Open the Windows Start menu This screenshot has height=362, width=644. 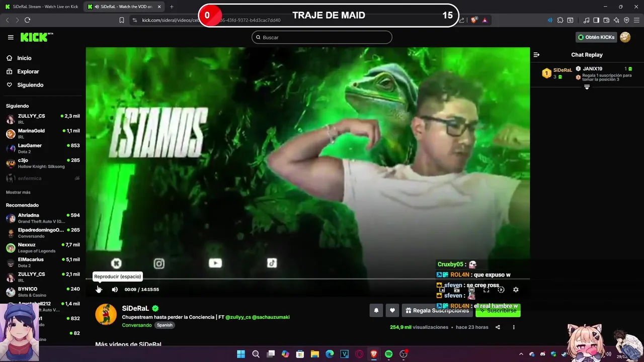241,354
